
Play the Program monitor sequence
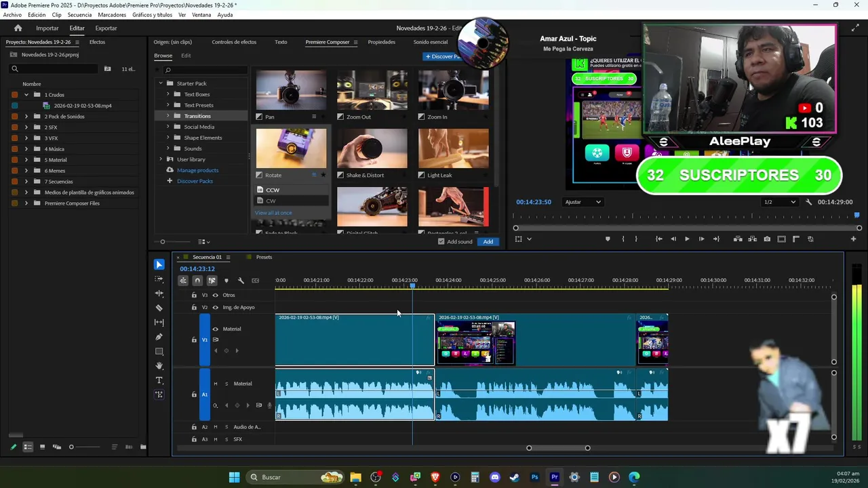(x=687, y=239)
